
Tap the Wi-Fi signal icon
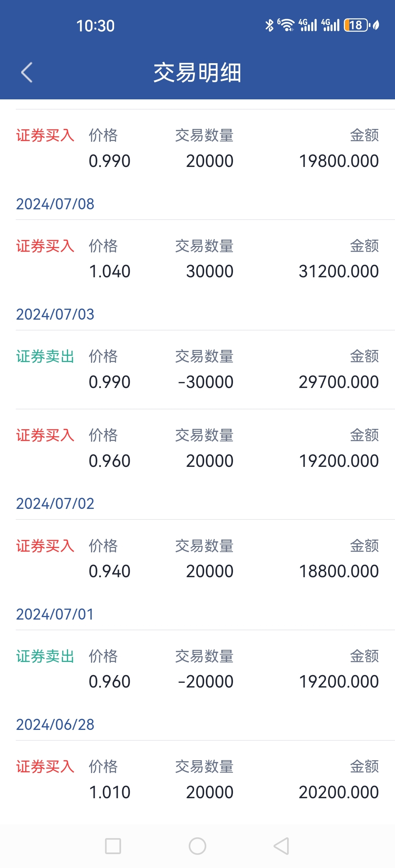[286, 25]
